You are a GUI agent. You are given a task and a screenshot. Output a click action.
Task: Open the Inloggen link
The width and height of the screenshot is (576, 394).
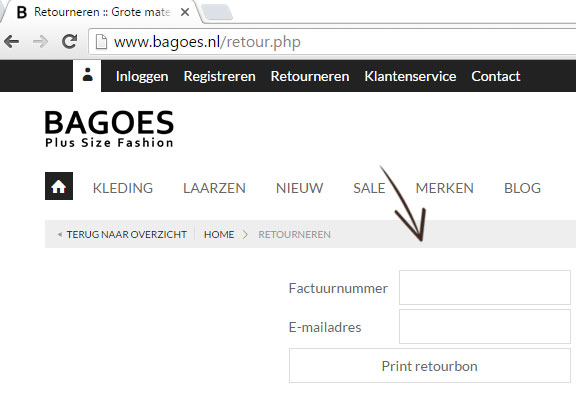(142, 76)
